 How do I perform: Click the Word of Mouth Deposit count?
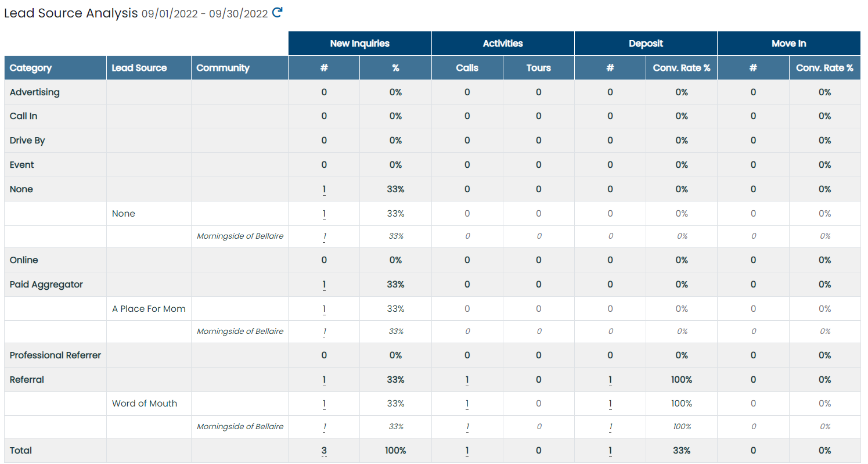[x=610, y=404]
